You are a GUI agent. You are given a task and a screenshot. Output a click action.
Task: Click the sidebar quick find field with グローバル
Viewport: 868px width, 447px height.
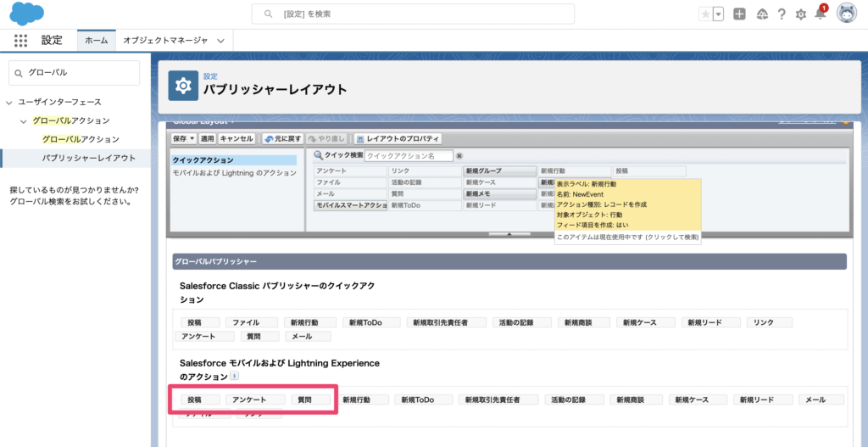coord(75,73)
